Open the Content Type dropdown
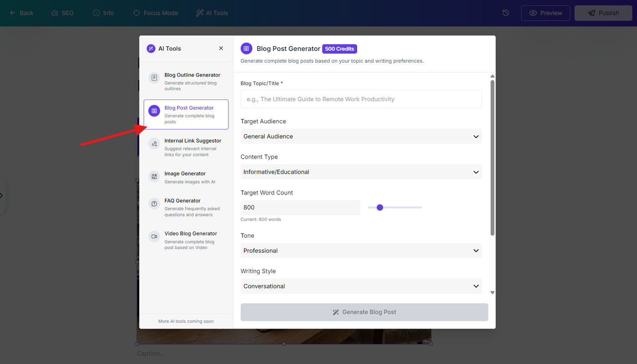The image size is (637, 364). 361,172
